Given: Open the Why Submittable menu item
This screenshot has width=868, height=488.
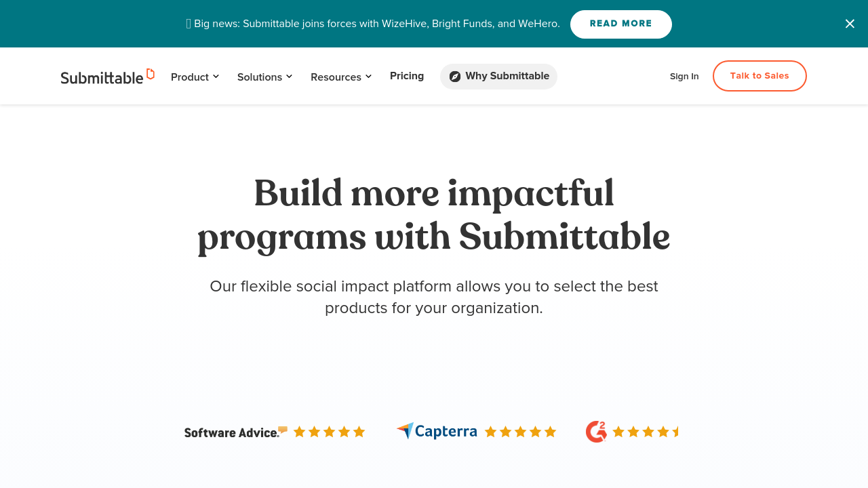Looking at the screenshot, I should pos(507,76).
